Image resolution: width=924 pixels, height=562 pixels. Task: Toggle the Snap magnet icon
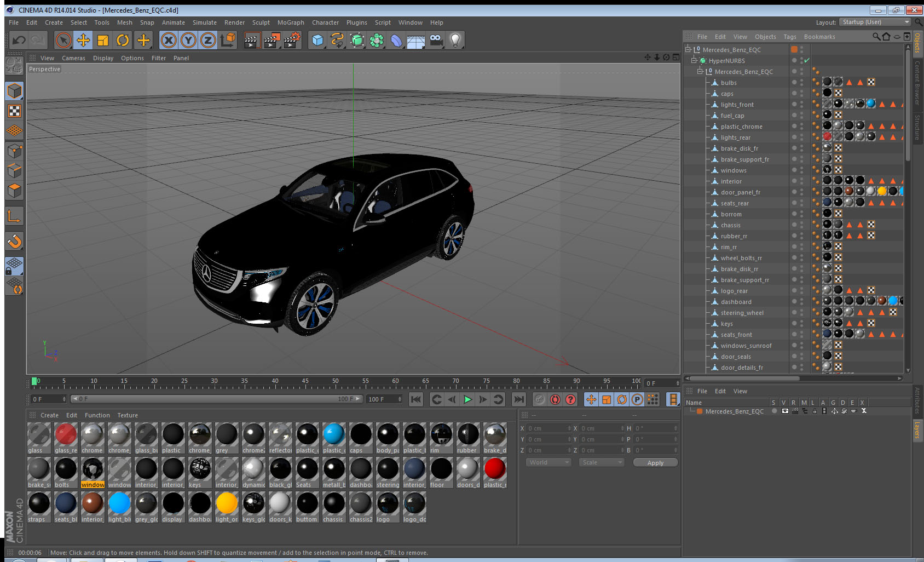click(14, 241)
